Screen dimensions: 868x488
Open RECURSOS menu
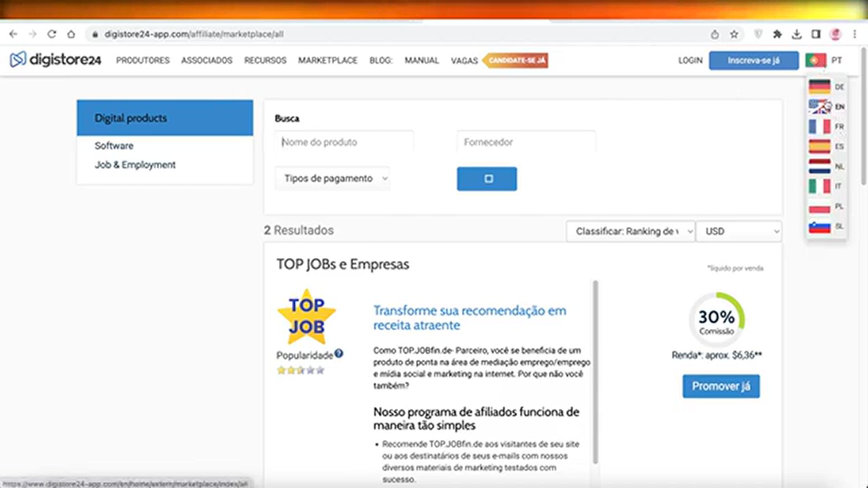265,61
